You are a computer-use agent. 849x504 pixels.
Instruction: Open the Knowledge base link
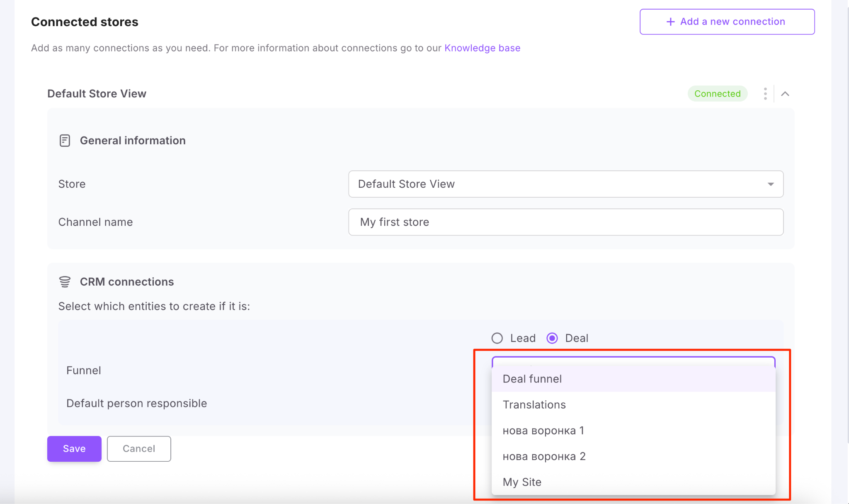click(x=482, y=48)
